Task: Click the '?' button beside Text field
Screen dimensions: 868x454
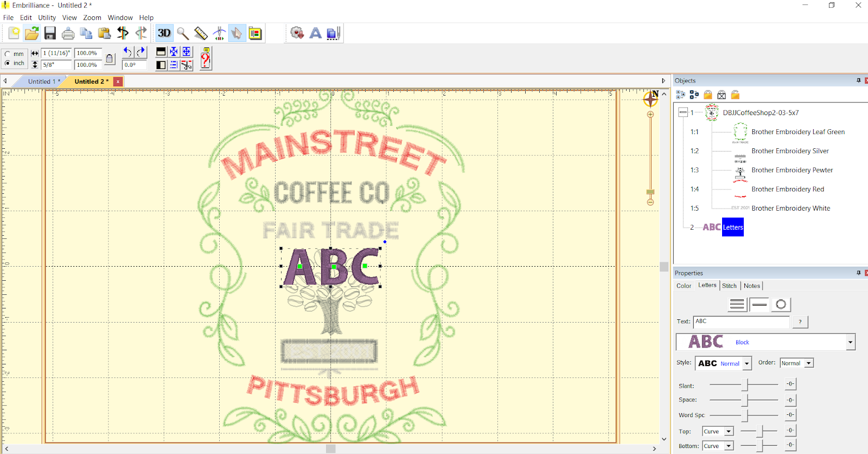Action: (x=800, y=321)
